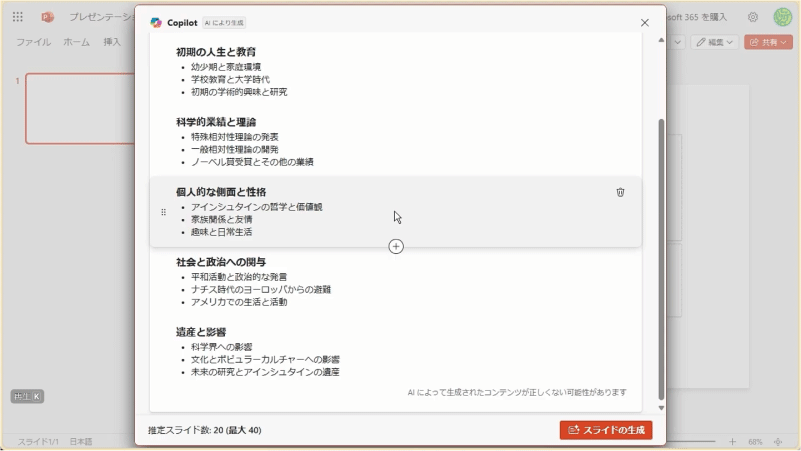This screenshot has height=451, width=801.
Task: Click the fit-to-window icon in status bar
Action: (778, 441)
